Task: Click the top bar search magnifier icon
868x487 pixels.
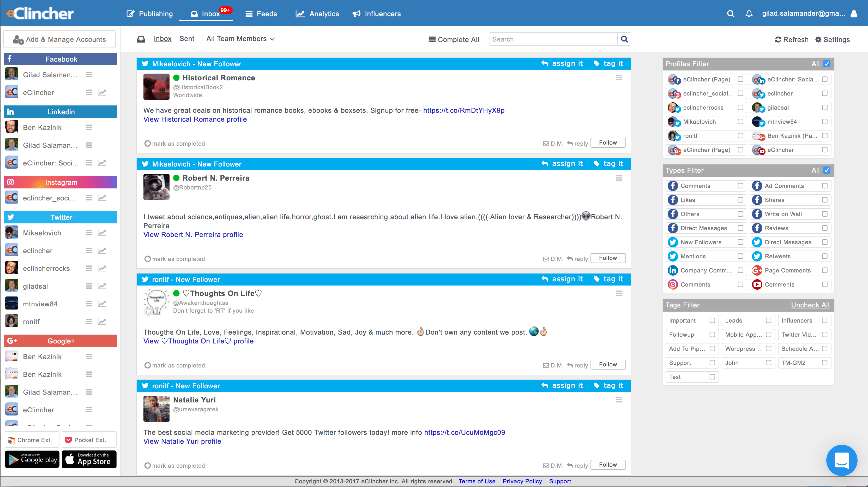Action: tap(730, 14)
